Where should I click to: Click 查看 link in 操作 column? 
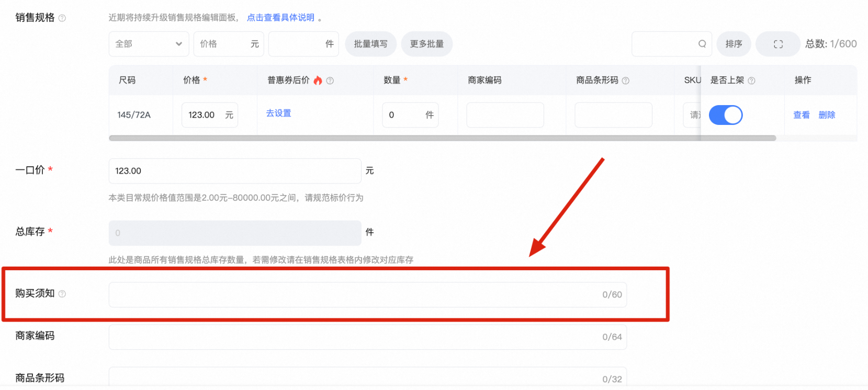pyautogui.click(x=802, y=115)
